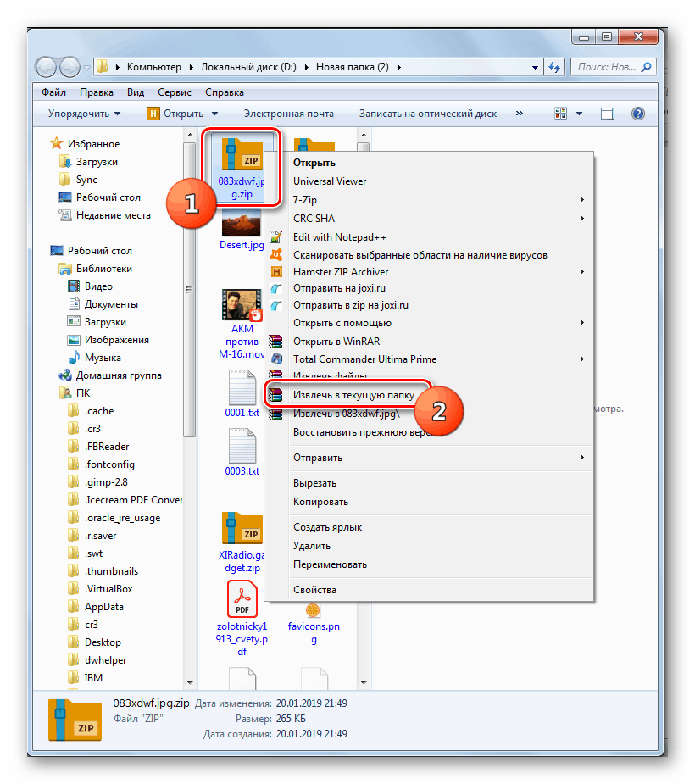Select the favicons.png file
Screen dimensions: 695x784
tap(314, 625)
